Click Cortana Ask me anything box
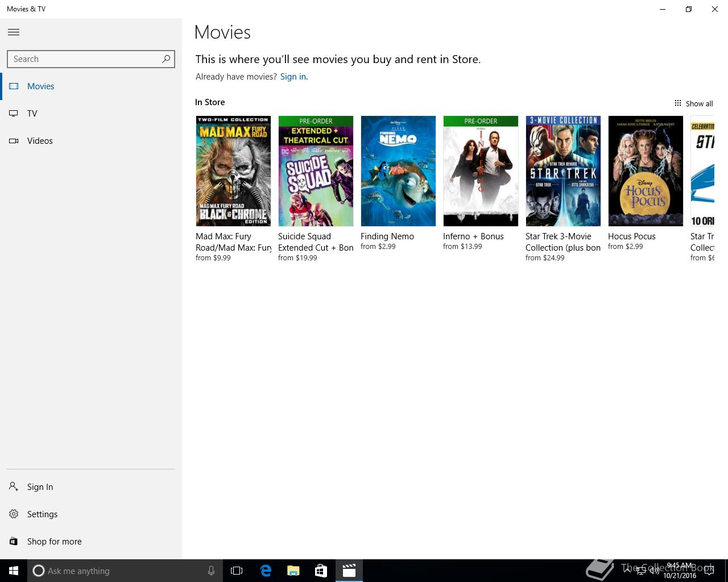Image resolution: width=728 pixels, height=582 pixels. tap(124, 571)
